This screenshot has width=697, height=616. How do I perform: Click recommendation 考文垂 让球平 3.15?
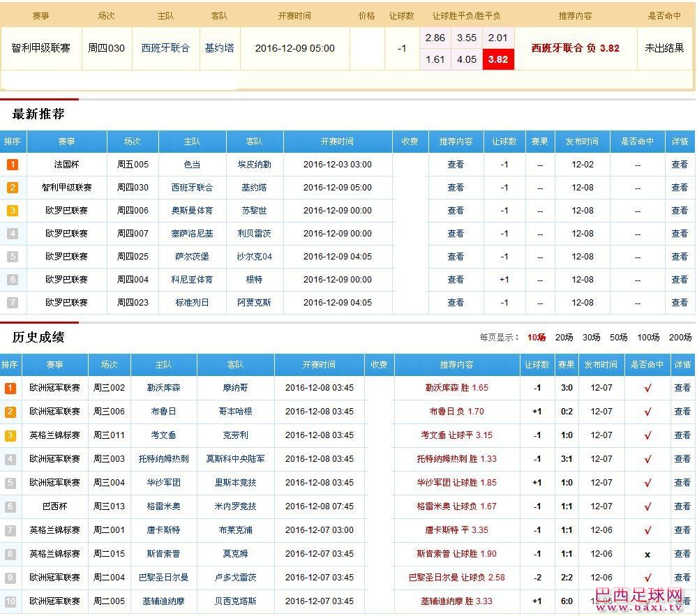click(458, 435)
